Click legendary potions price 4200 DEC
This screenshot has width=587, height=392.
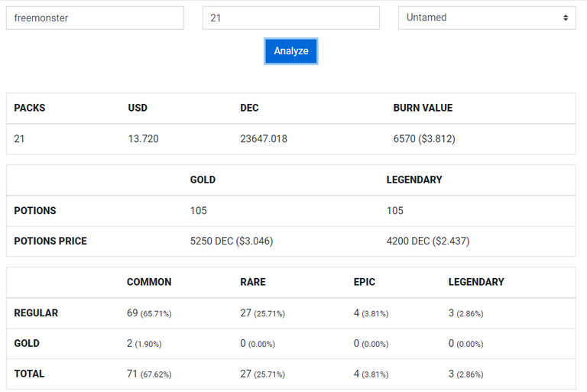[x=428, y=241]
